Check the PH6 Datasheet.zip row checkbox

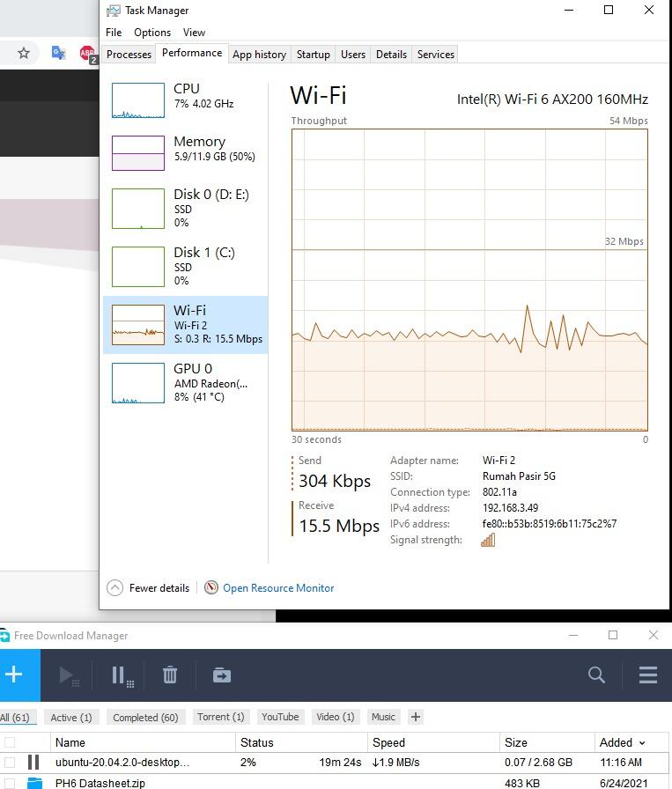tap(10, 783)
